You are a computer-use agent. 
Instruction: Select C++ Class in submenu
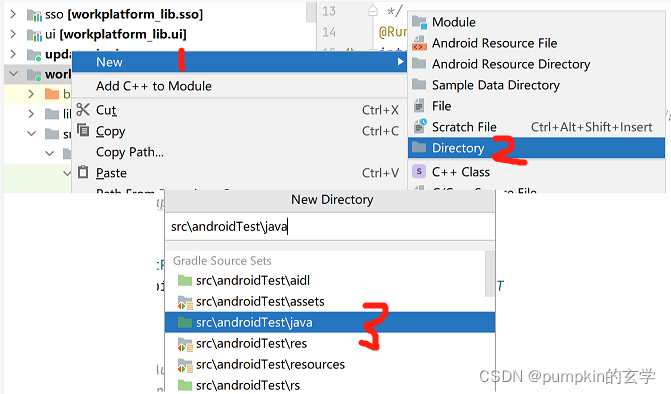point(537,172)
